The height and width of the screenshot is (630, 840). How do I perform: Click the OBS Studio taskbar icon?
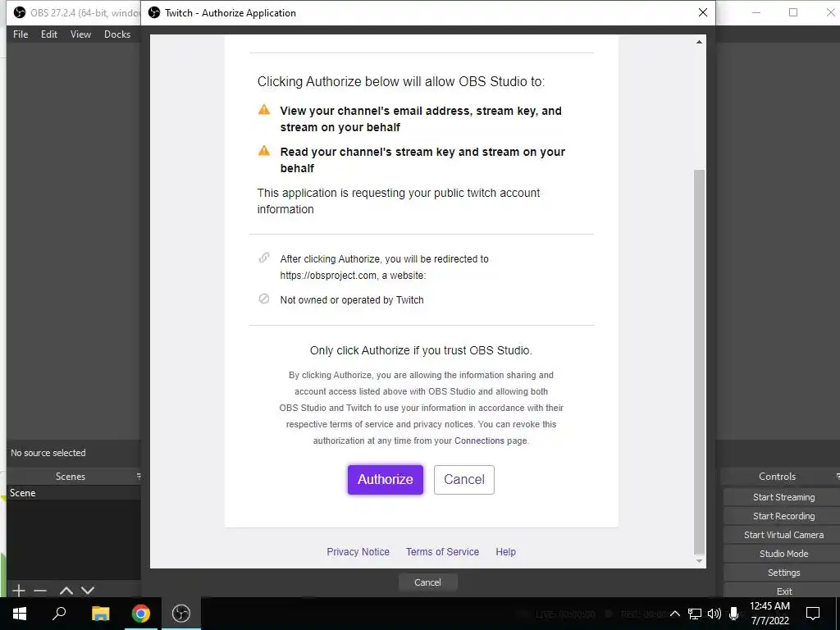(181, 614)
